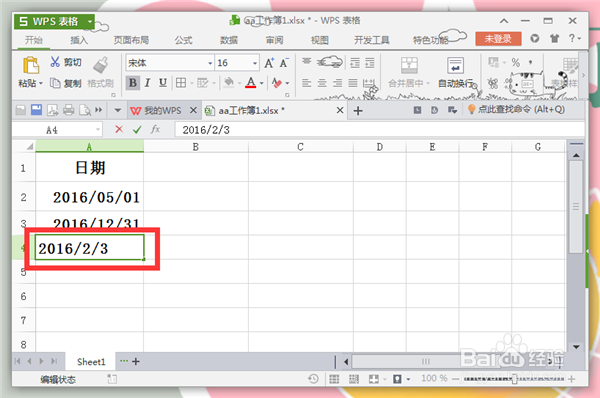This screenshot has height=398, width=600.
Task: Align cell content to top
Action: tap(307, 61)
